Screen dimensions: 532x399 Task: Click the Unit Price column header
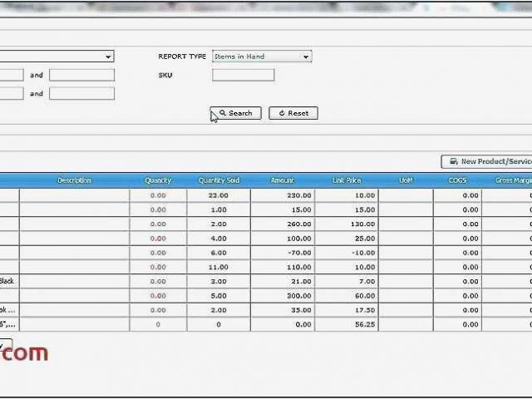pyautogui.click(x=346, y=180)
